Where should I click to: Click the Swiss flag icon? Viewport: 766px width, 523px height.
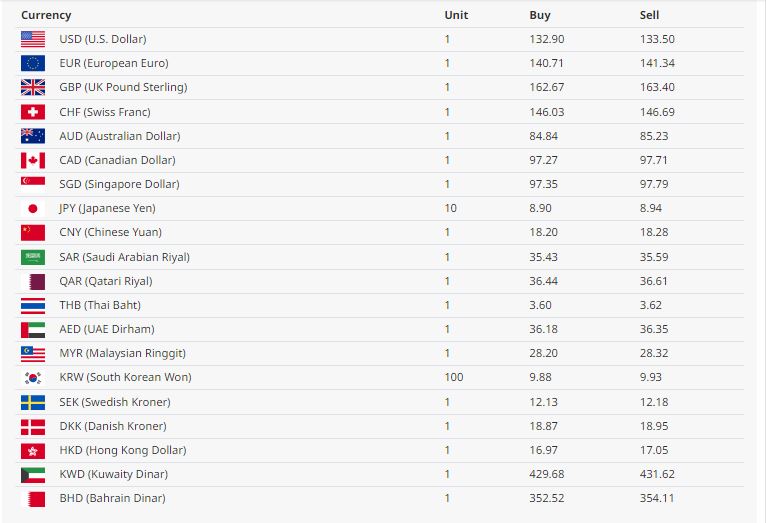point(33,112)
